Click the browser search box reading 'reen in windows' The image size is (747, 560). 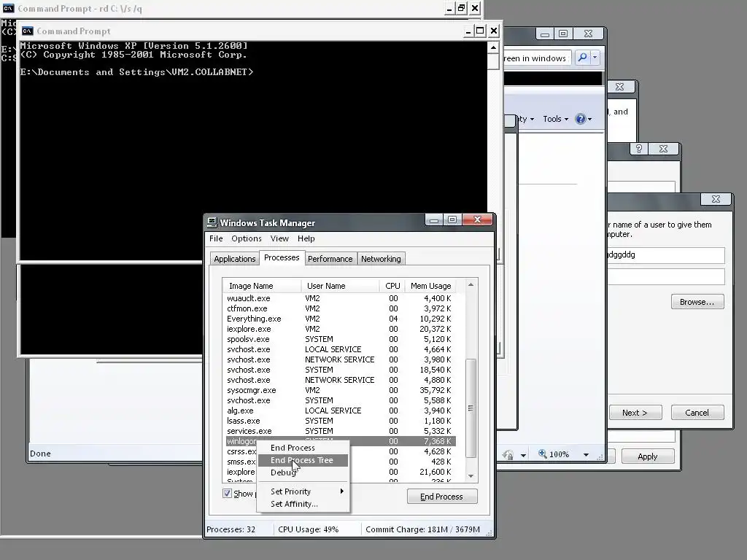click(536, 58)
